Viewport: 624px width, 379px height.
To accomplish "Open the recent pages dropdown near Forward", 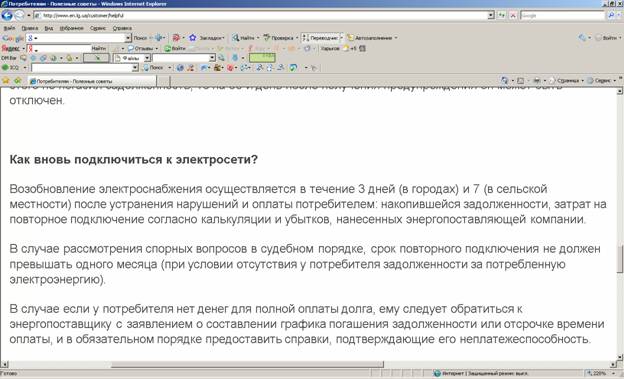I will click(x=29, y=16).
